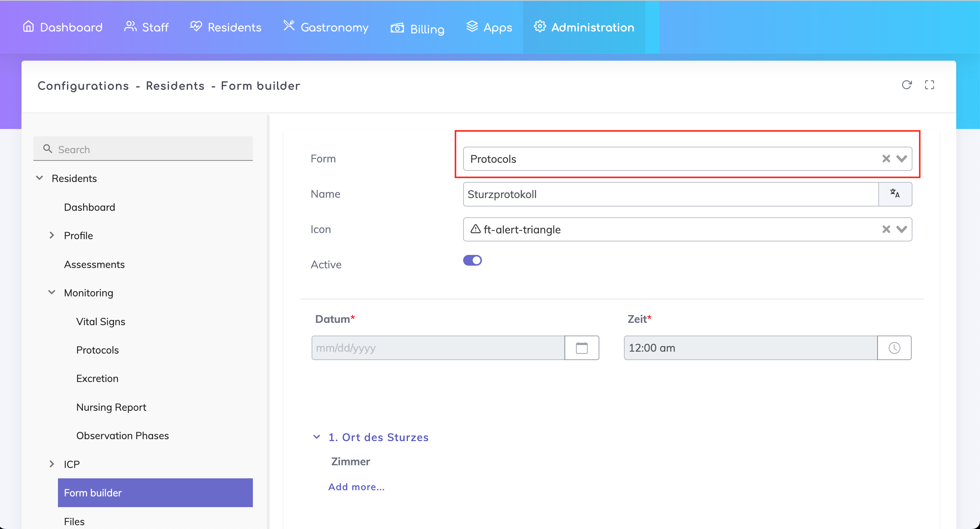
Task: Click the refresh icon in header
Action: [906, 85]
